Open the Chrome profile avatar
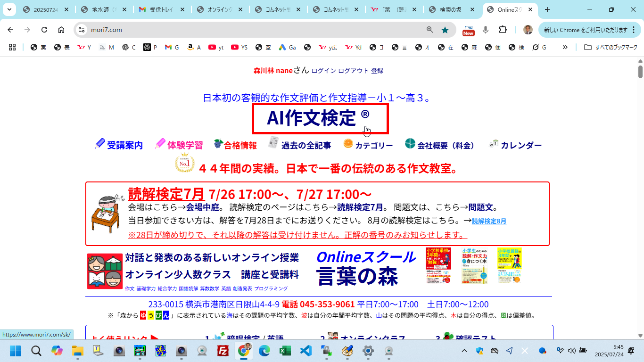 (528, 30)
